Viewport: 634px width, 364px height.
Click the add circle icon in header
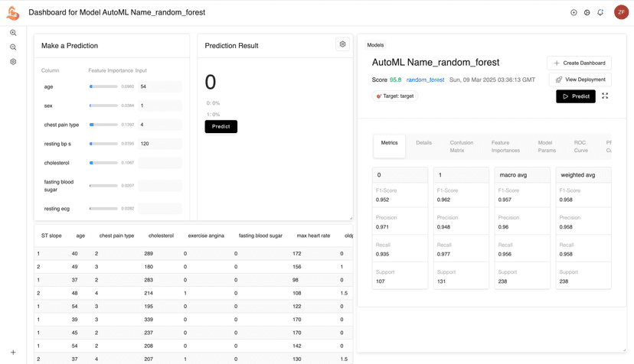pyautogui.click(x=574, y=12)
